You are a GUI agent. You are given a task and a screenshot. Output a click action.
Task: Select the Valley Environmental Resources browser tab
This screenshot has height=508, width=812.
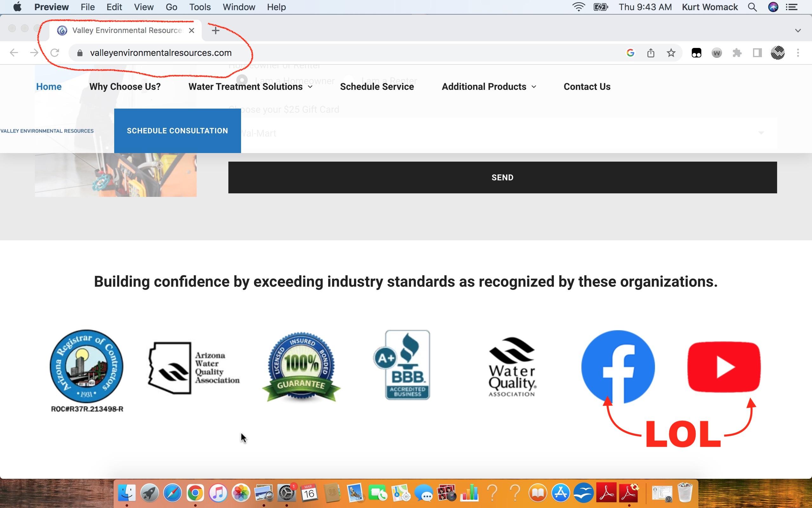click(125, 30)
